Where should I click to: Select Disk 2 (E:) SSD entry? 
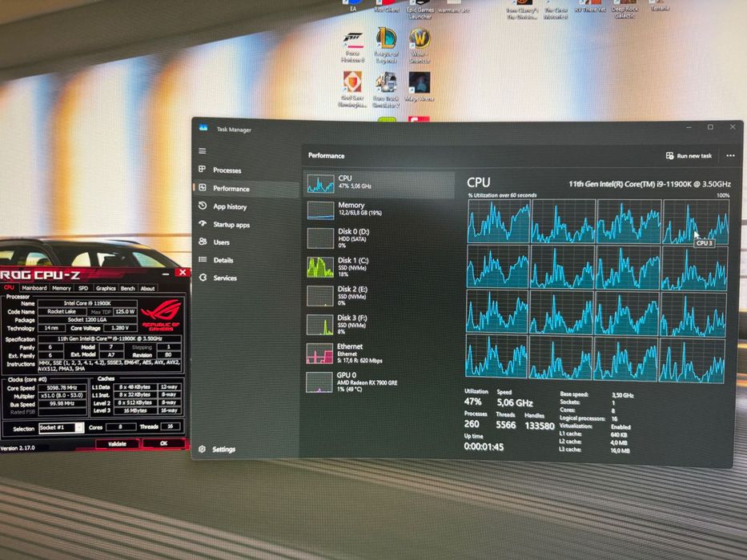click(x=379, y=296)
